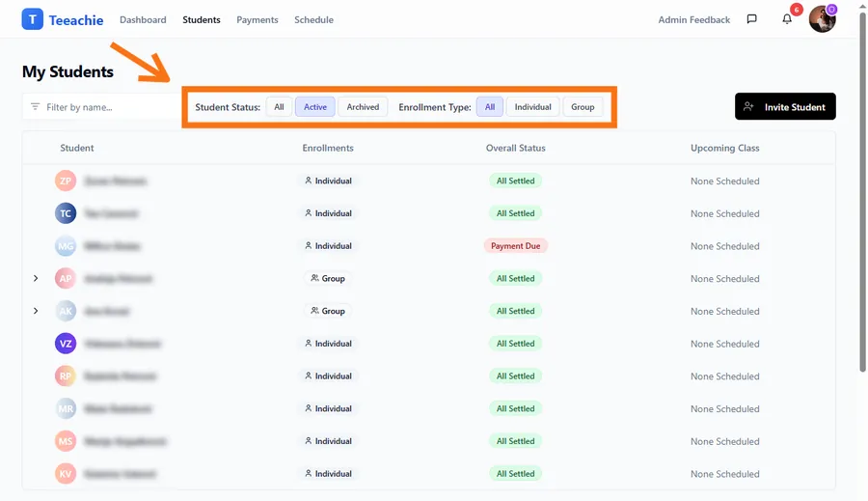
Task: Click the Teeachie logo icon
Action: (32, 19)
